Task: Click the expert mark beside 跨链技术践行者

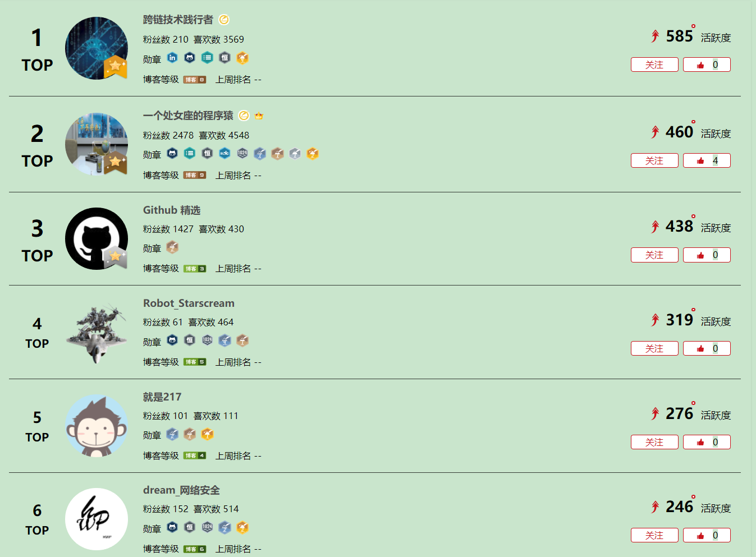Action: 224,20
